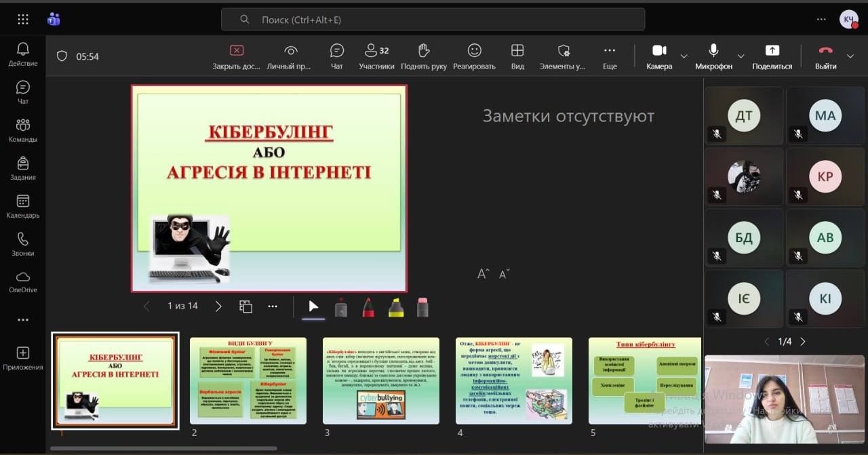Select the laser pointer tool
The image size is (868, 455).
(x=341, y=307)
